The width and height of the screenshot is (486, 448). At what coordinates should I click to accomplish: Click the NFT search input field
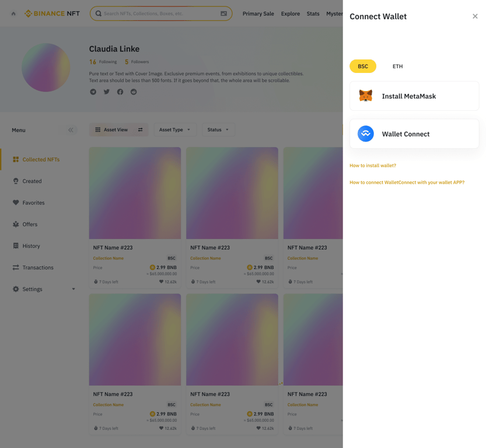tap(158, 13)
